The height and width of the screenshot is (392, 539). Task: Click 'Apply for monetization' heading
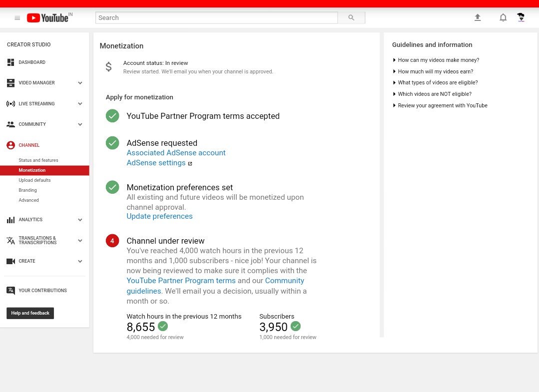139,97
